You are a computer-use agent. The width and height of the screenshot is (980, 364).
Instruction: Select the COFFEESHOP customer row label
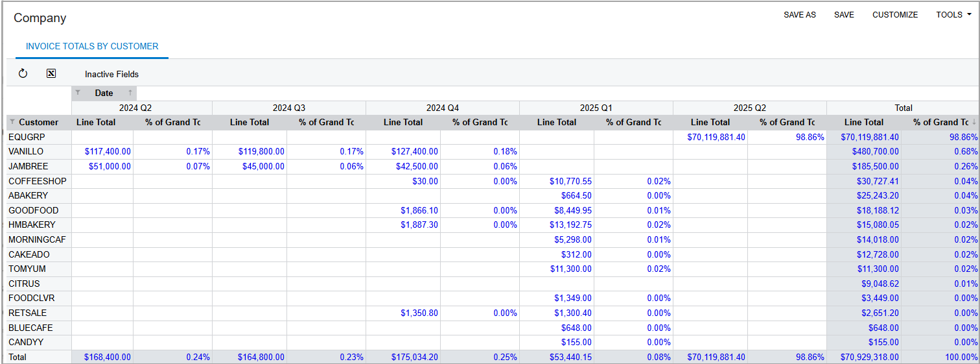tap(37, 181)
